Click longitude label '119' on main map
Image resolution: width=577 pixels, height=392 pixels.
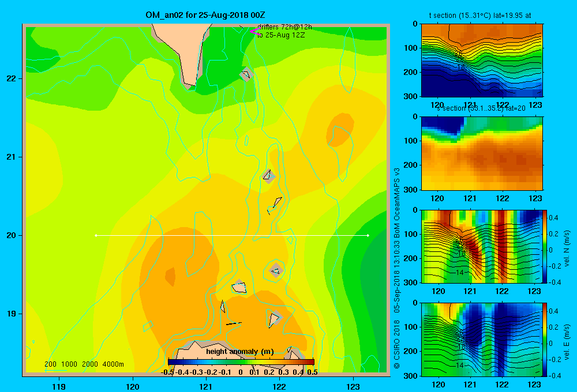point(59,386)
